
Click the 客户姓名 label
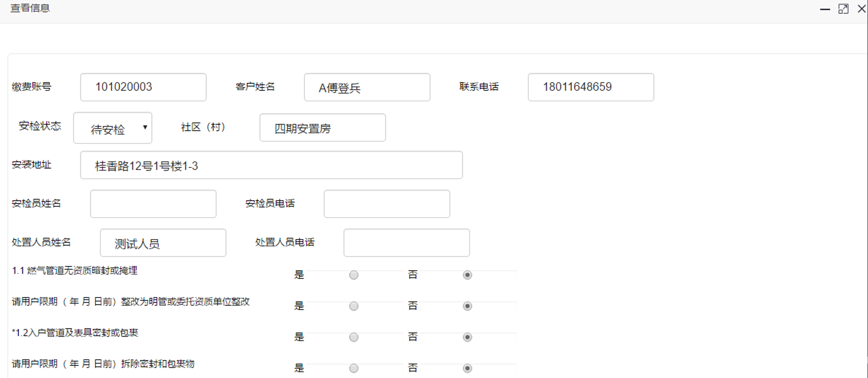255,87
